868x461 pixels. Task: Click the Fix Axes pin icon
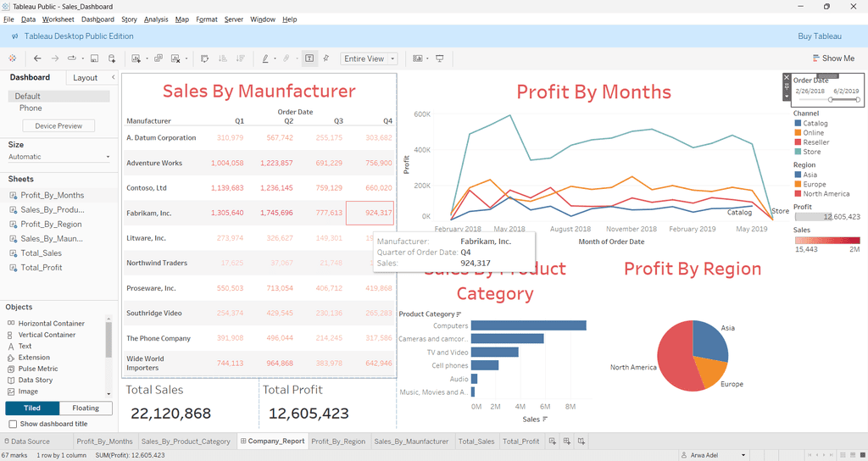point(326,58)
